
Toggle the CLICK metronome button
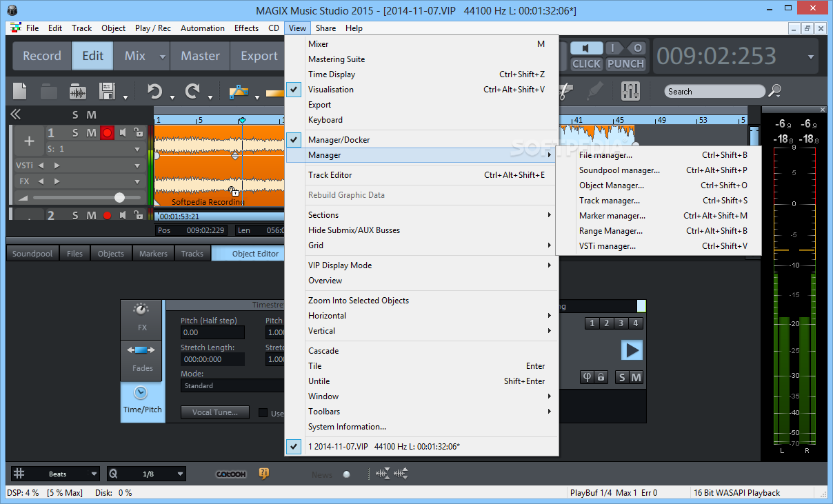[587, 63]
